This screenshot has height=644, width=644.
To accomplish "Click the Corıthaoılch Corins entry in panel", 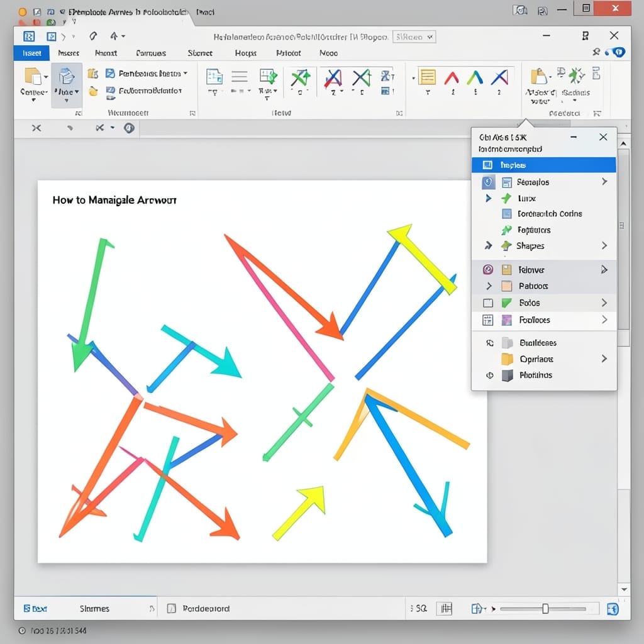I will click(x=544, y=214).
